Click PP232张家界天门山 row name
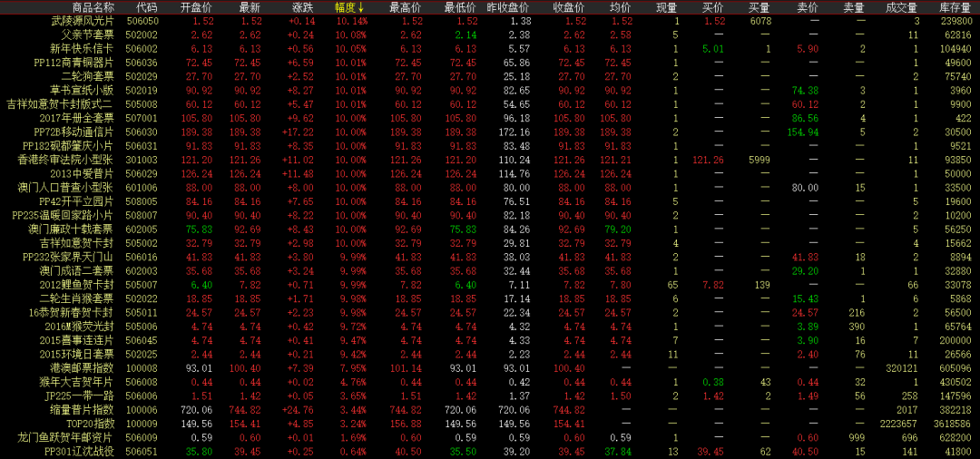The image size is (980, 459). click(x=69, y=256)
